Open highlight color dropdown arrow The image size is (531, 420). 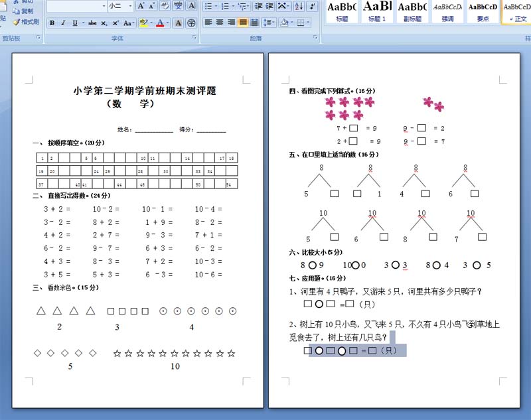[151, 23]
